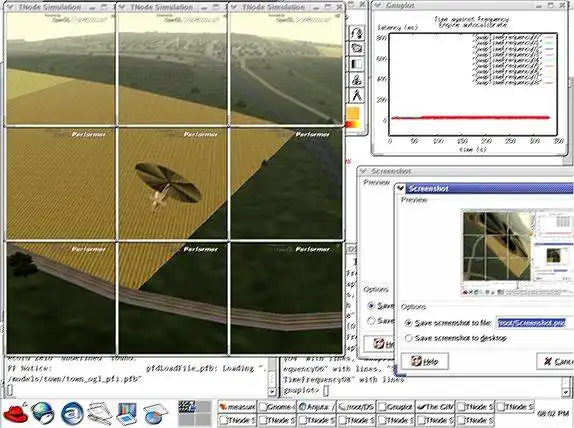Launch the email client panel icon
The image size is (574, 428).
click(x=72, y=413)
